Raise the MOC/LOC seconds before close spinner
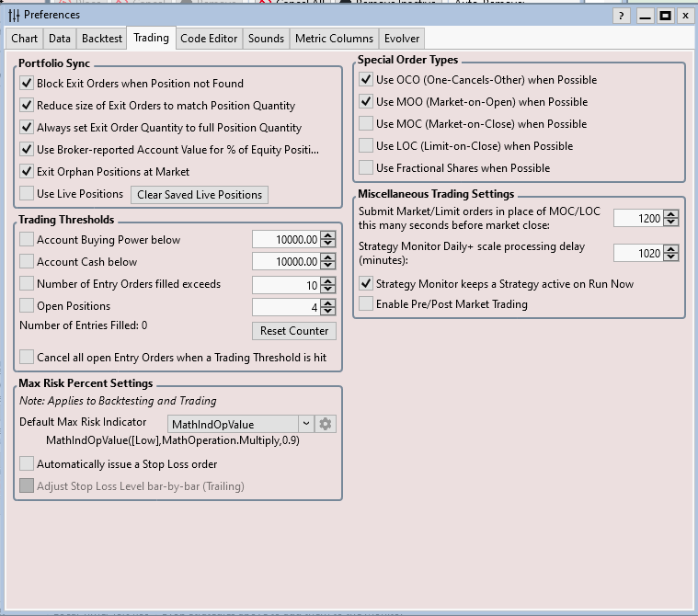The image size is (698, 616). 670,213
